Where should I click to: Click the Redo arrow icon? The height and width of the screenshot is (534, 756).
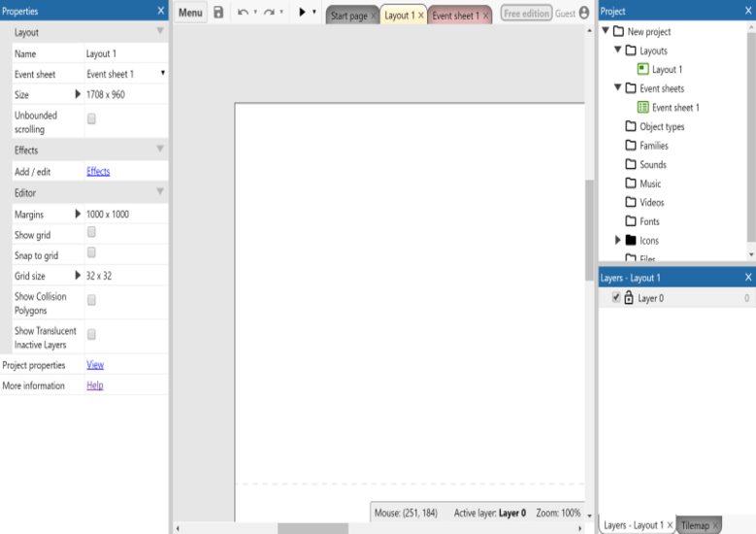(x=269, y=13)
